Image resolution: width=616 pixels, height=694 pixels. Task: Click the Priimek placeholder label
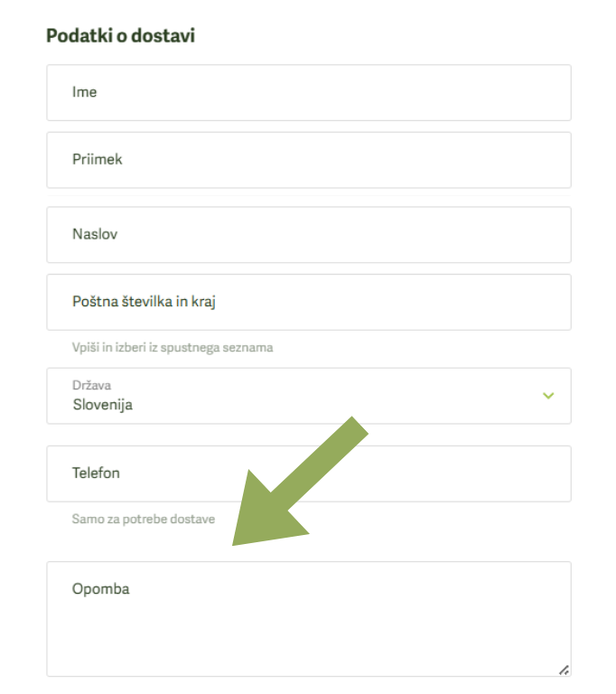point(98,159)
